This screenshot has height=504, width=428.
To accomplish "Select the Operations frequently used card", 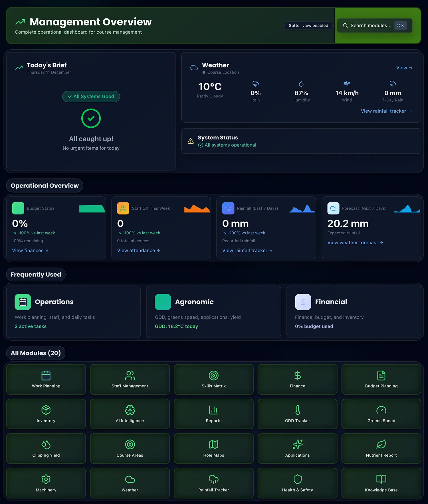I will (73, 312).
